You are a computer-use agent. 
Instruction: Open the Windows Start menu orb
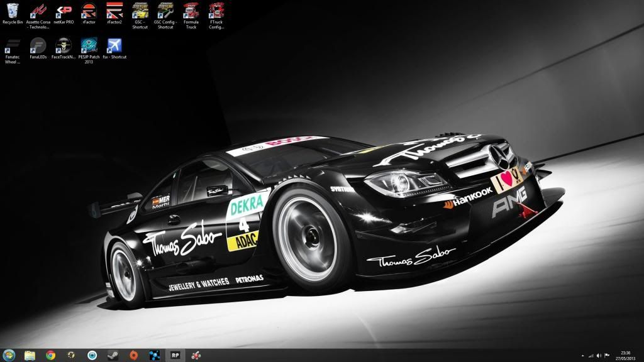[x=9, y=355]
